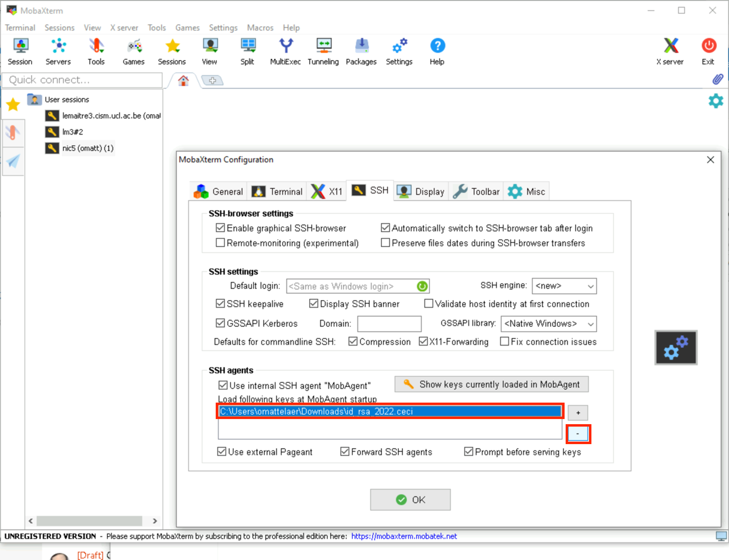729x560 pixels.
Task: Open the Macros menu
Action: [x=260, y=27]
